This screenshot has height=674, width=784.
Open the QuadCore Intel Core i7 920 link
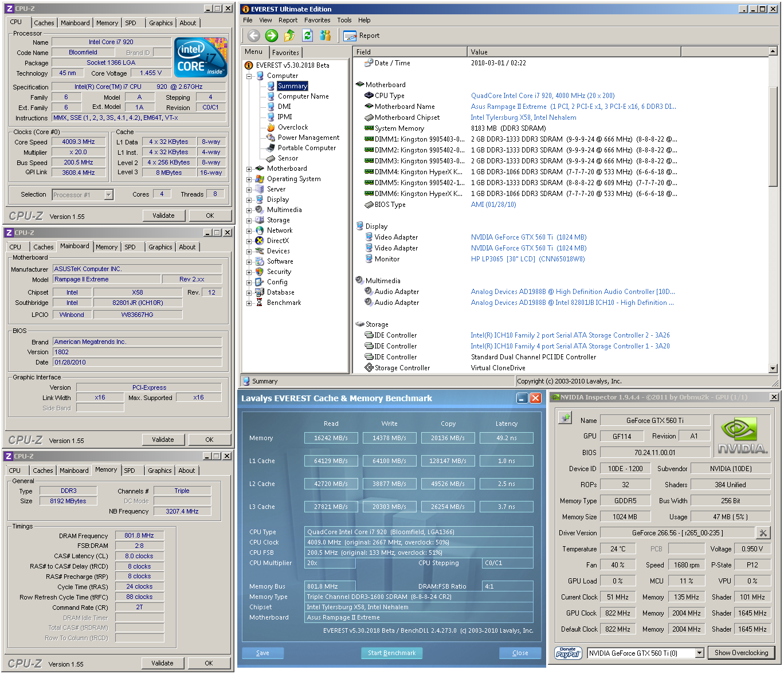pyautogui.click(x=543, y=96)
